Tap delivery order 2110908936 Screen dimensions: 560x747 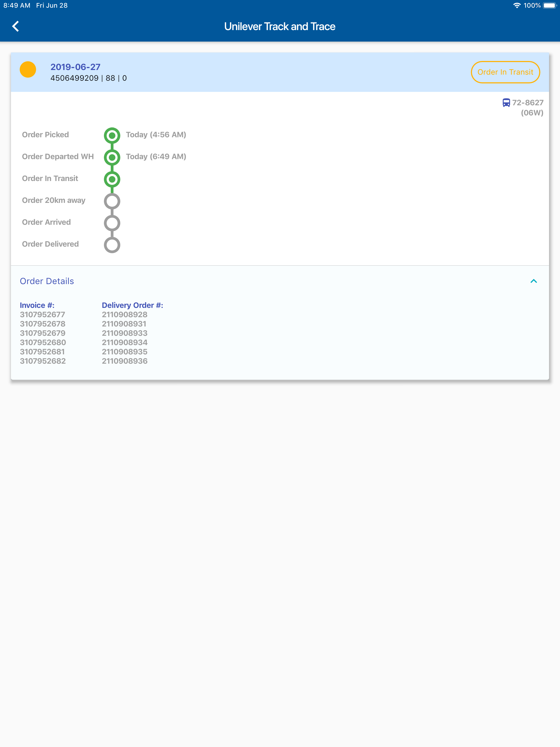[125, 361]
